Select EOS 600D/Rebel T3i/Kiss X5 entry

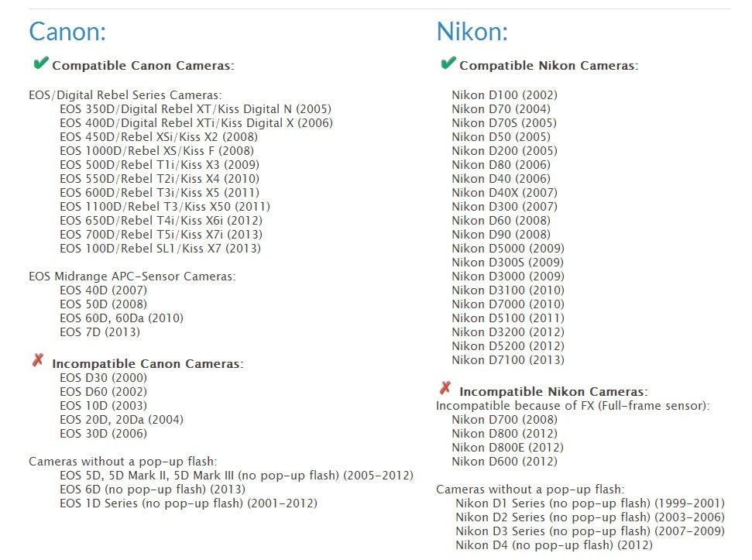point(160,192)
